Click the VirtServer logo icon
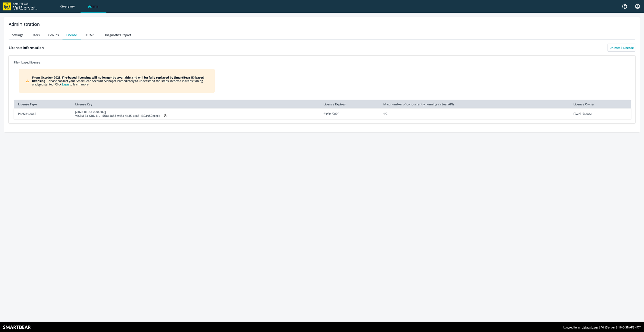The image size is (644, 332). [x=7, y=6]
